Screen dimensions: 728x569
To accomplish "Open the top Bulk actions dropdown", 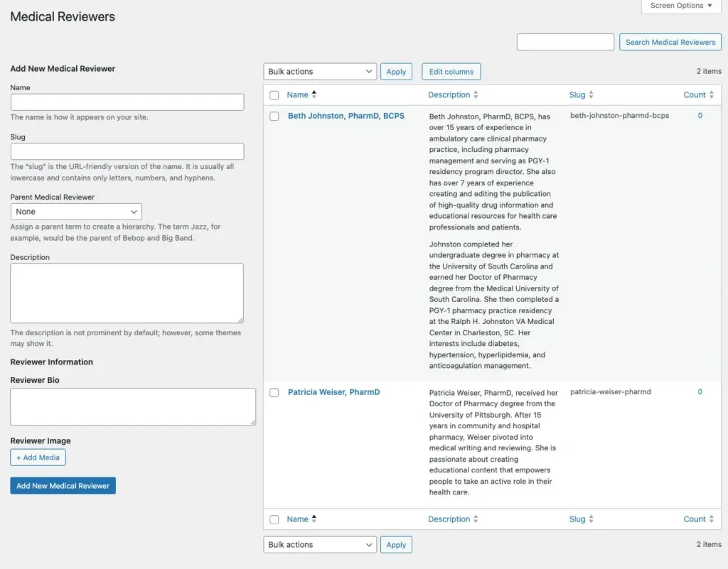I will [320, 72].
